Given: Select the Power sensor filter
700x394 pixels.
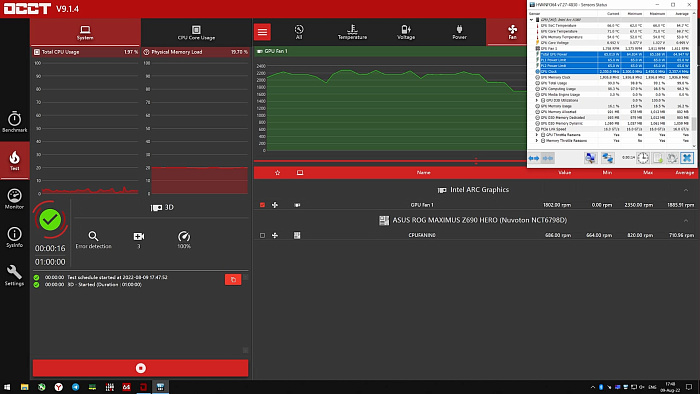Looking at the screenshot, I should tap(459, 32).
